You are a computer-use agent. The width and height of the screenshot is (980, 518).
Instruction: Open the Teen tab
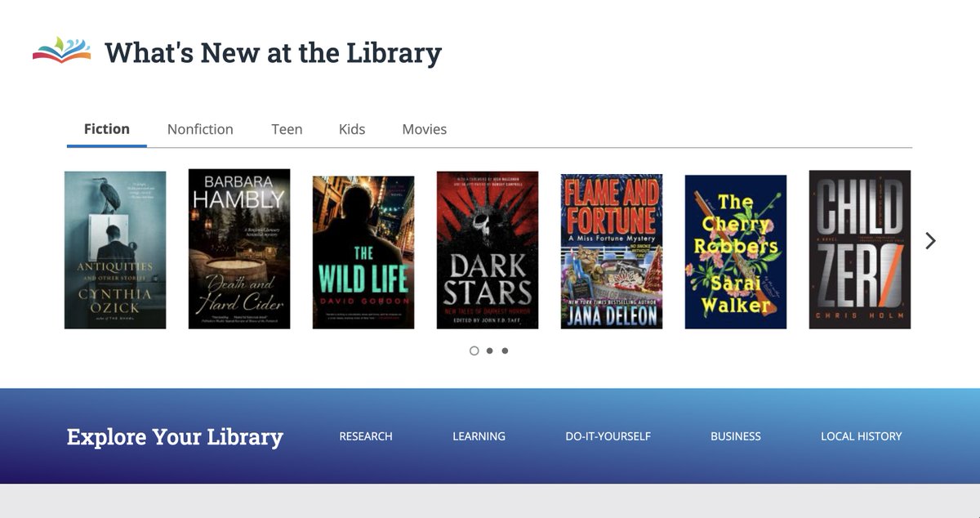click(287, 129)
